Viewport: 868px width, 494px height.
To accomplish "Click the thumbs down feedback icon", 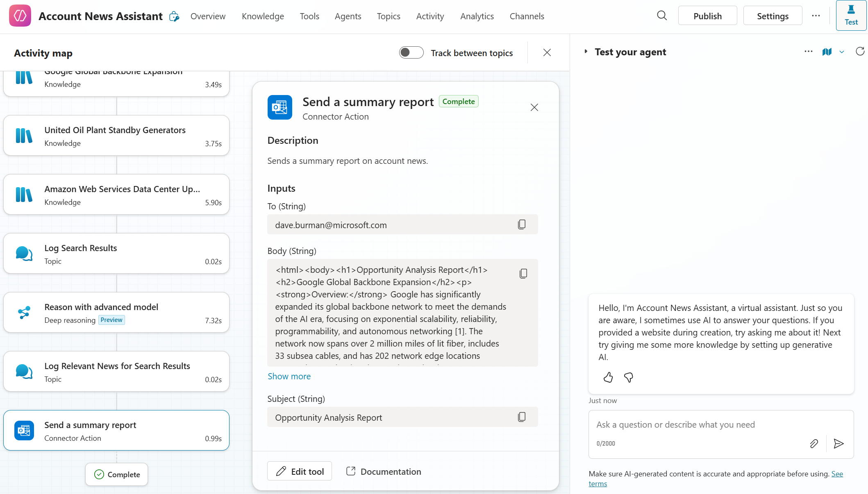I will point(628,377).
